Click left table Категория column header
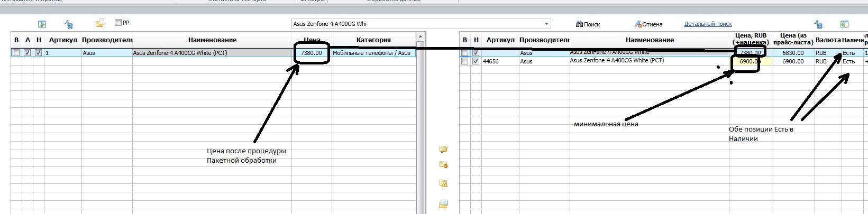Image resolution: width=868 pixels, height=214 pixels. click(373, 40)
